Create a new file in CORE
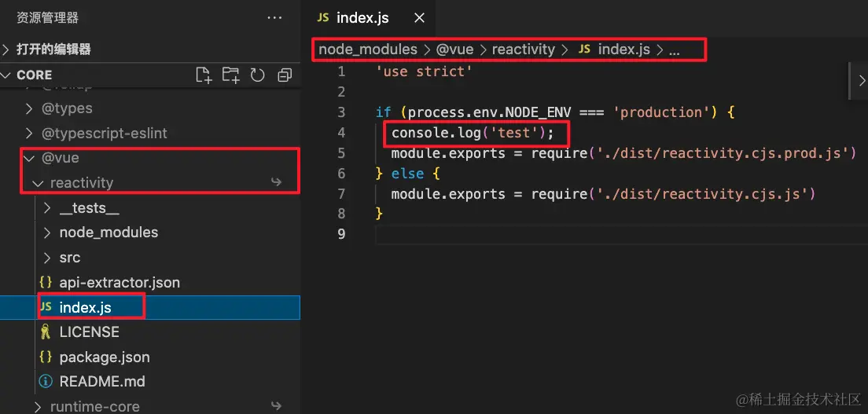This screenshot has height=414, width=868. coord(204,75)
